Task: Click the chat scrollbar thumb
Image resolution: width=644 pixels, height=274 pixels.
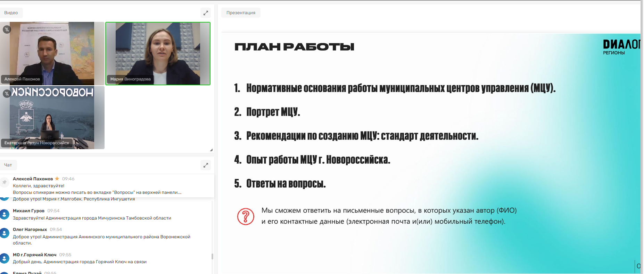Action: point(212,257)
